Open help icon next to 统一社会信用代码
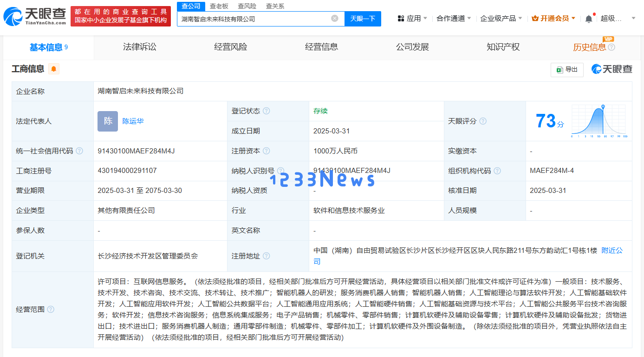This screenshot has height=357, width=644. pyautogui.click(x=79, y=151)
